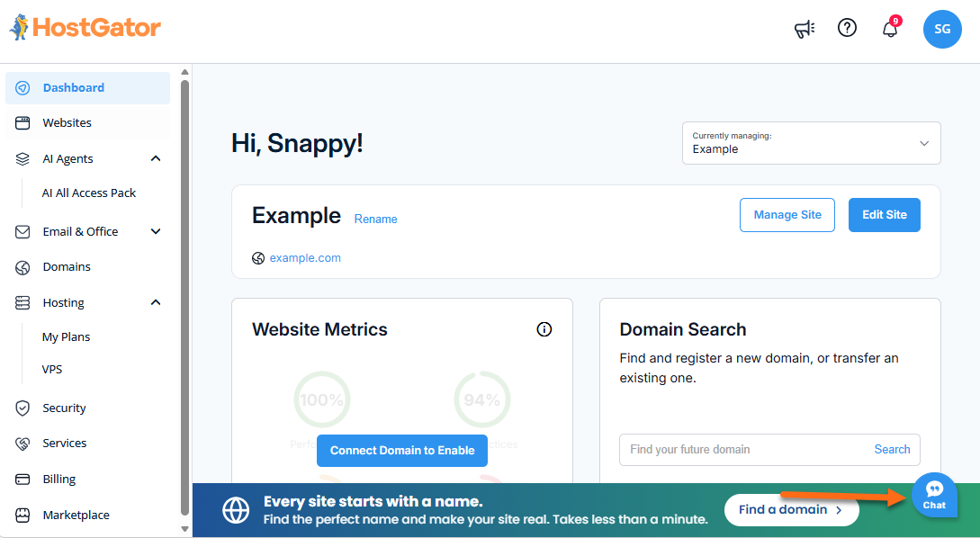Click the sidebar scrollbar thumb

pyautogui.click(x=185, y=297)
